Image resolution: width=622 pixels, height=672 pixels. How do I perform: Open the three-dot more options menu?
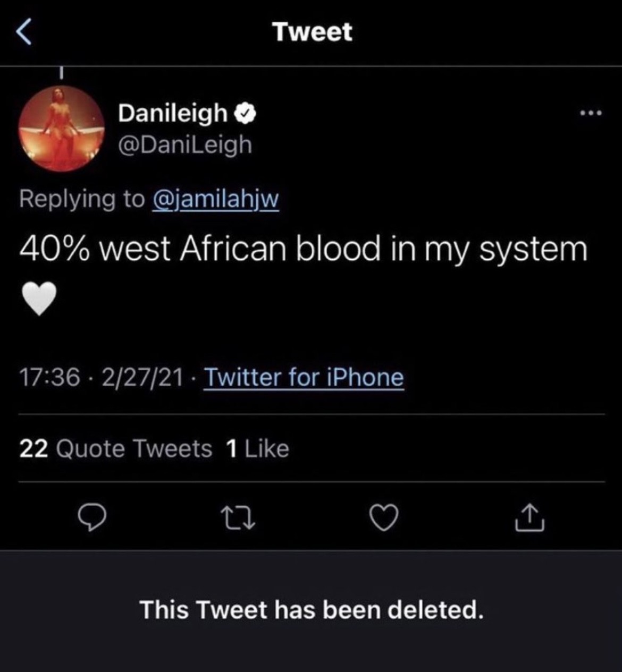591,113
